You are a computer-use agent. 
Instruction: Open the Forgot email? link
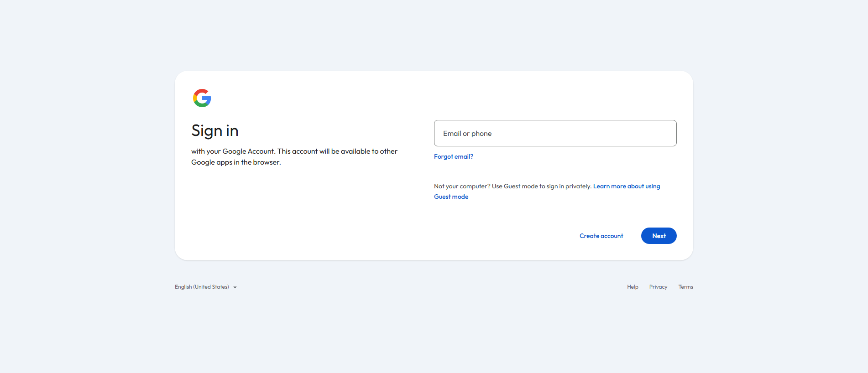tap(454, 156)
